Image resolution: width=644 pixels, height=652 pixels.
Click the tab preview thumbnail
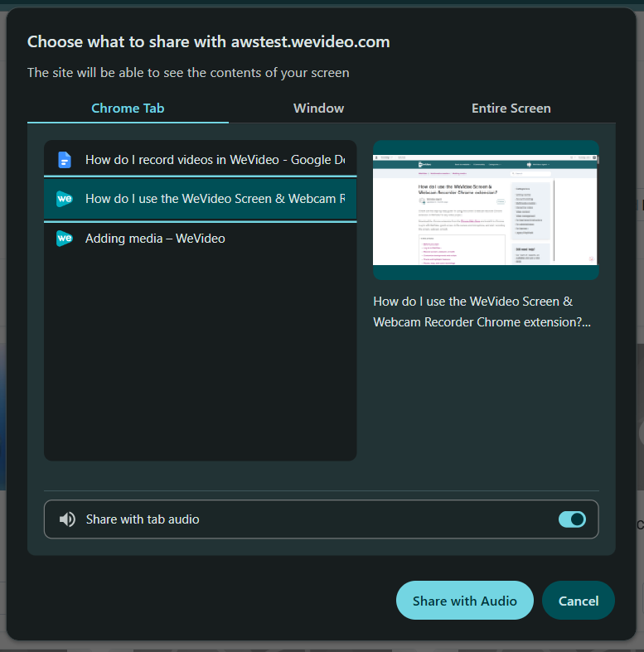tap(486, 210)
